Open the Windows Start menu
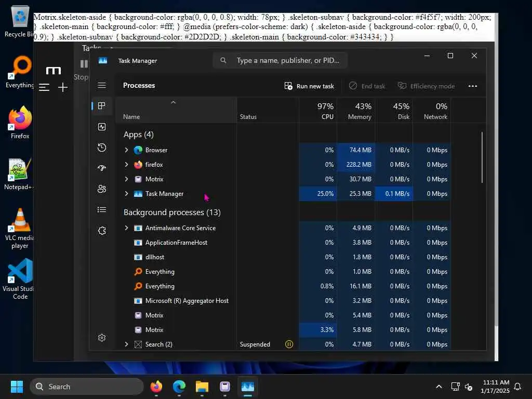Image resolution: width=532 pixels, height=399 pixels. (17, 387)
